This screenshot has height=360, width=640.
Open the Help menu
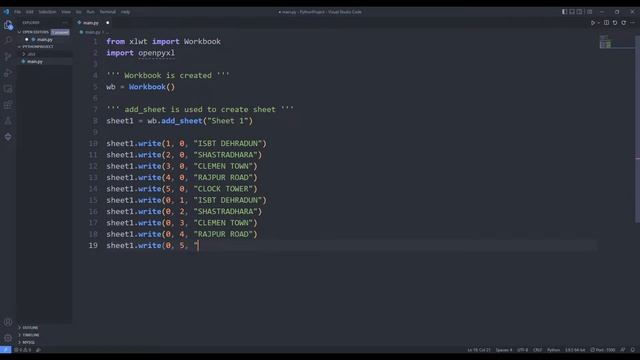(x=125, y=12)
